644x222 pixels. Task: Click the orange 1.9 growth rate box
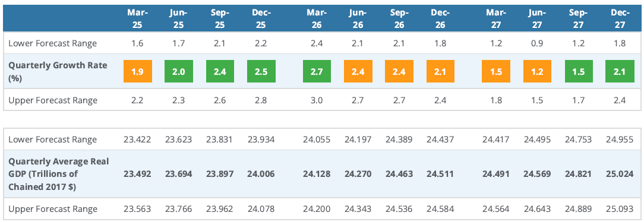point(138,71)
